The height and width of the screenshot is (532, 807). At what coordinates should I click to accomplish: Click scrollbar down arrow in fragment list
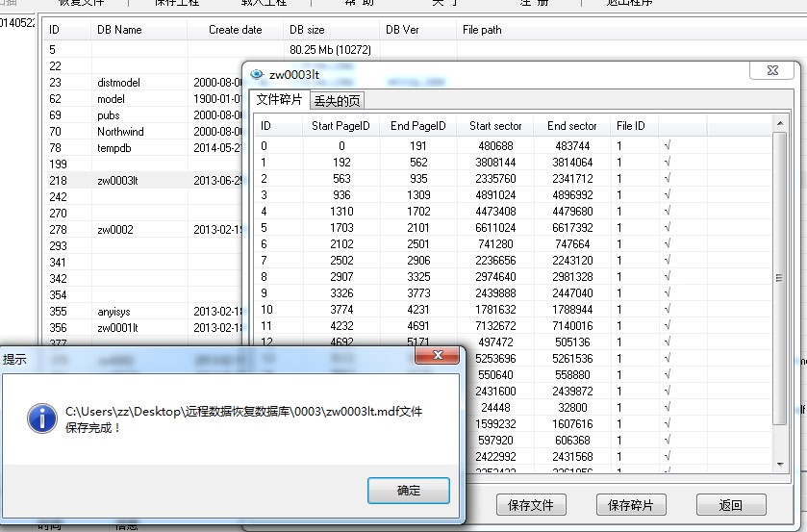click(780, 464)
